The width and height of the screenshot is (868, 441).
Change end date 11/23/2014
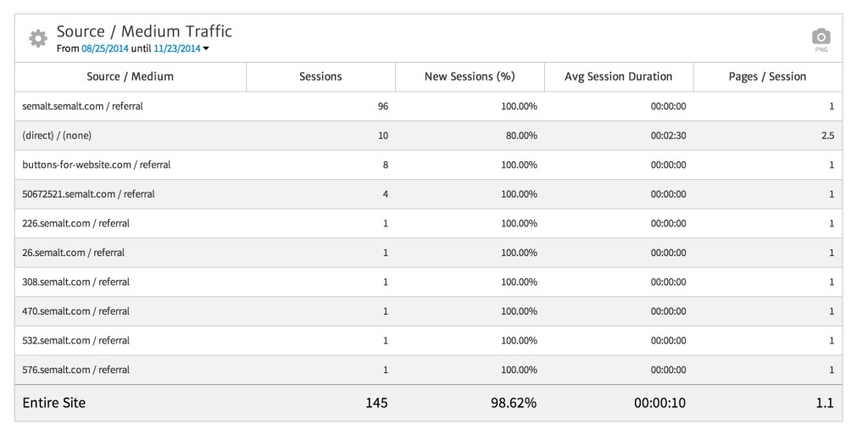pos(176,49)
